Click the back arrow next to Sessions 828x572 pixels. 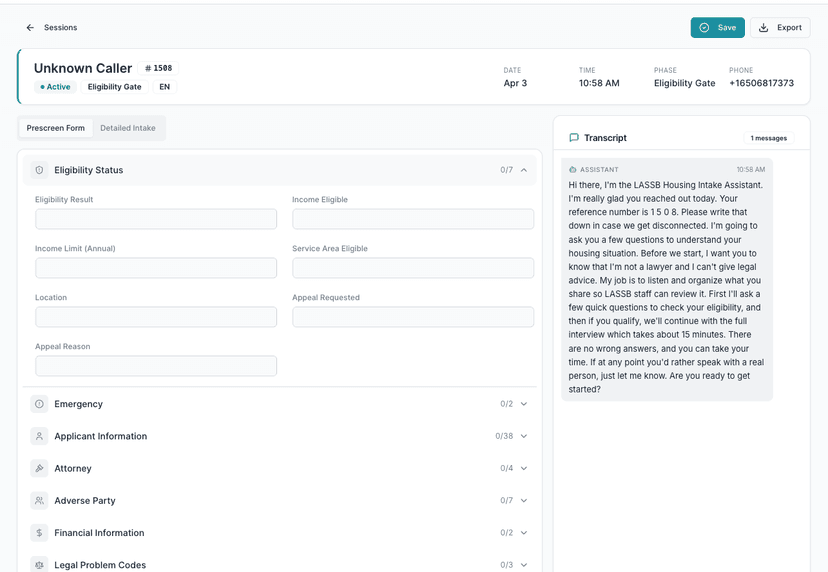coord(30,28)
